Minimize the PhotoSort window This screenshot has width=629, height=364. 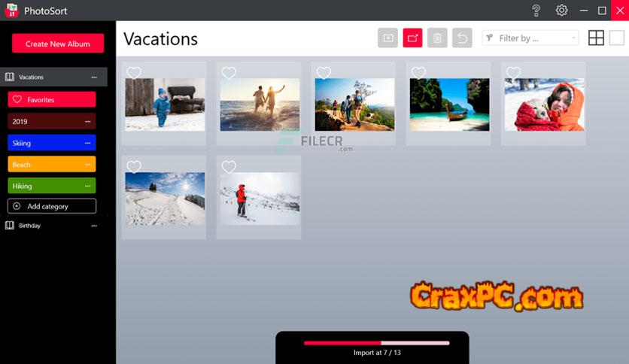pyautogui.click(x=584, y=11)
